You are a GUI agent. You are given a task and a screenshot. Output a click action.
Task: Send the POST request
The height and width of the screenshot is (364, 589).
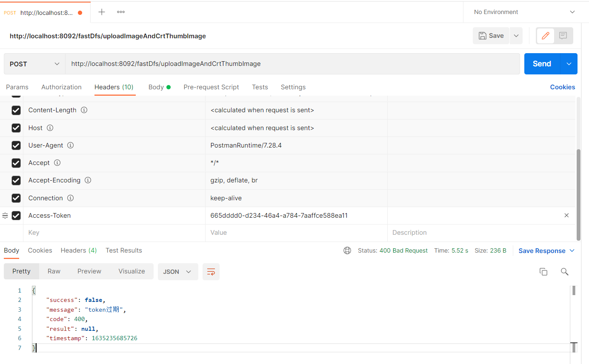(x=542, y=64)
